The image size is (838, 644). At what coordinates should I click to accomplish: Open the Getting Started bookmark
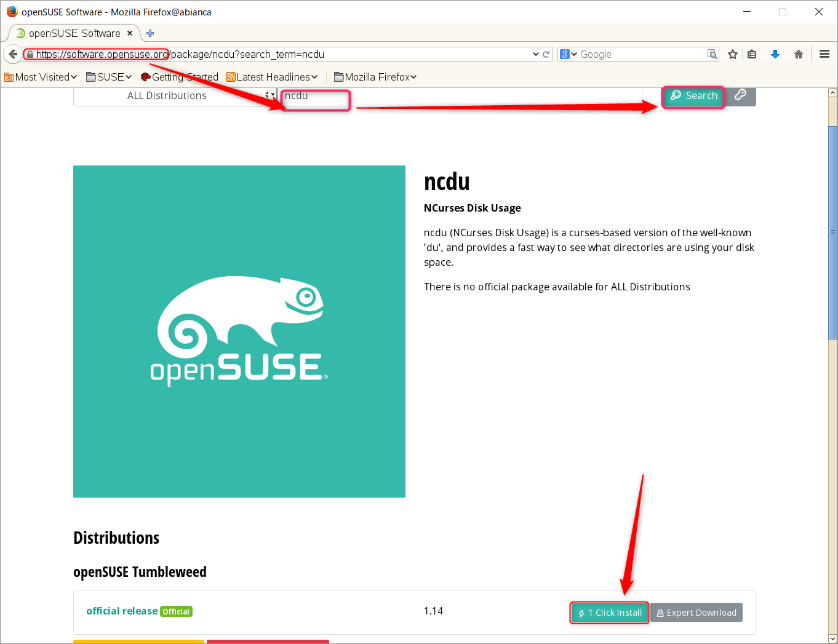point(179,77)
